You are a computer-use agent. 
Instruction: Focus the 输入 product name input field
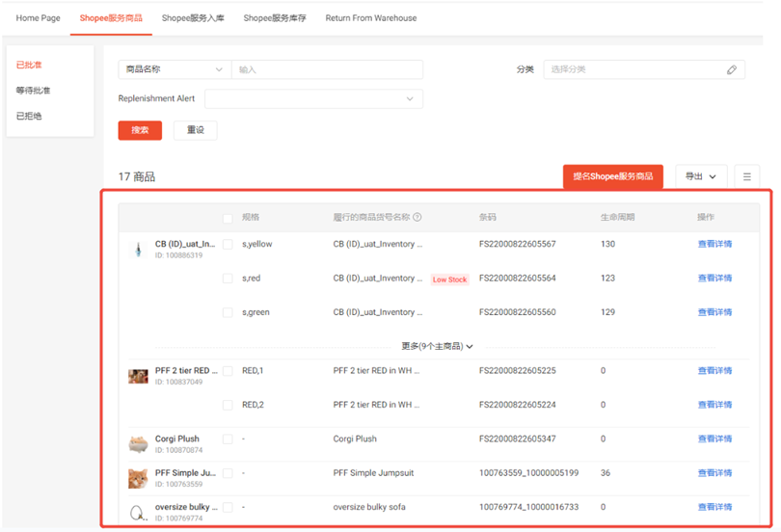(327, 69)
